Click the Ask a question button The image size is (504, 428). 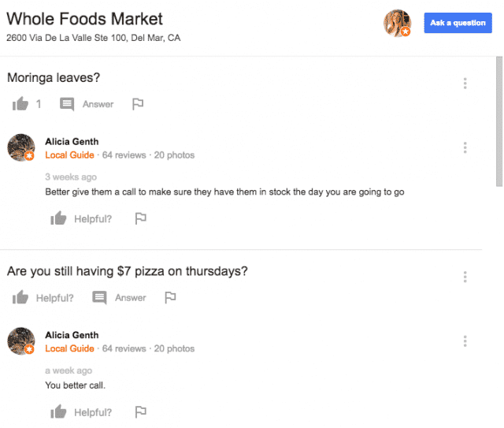[458, 23]
